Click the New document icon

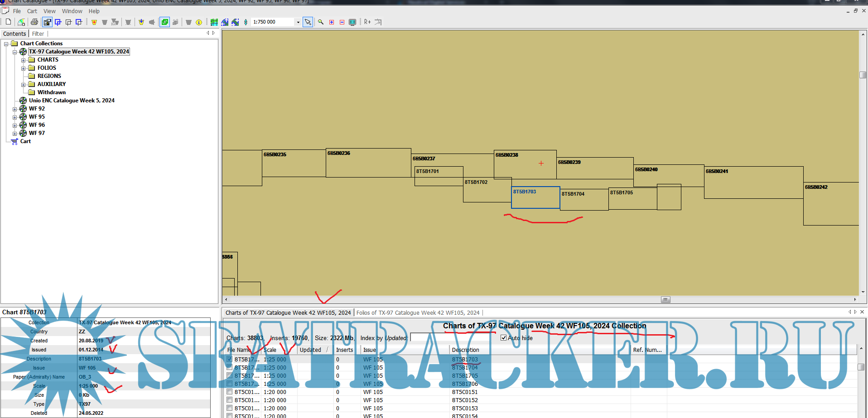8,22
